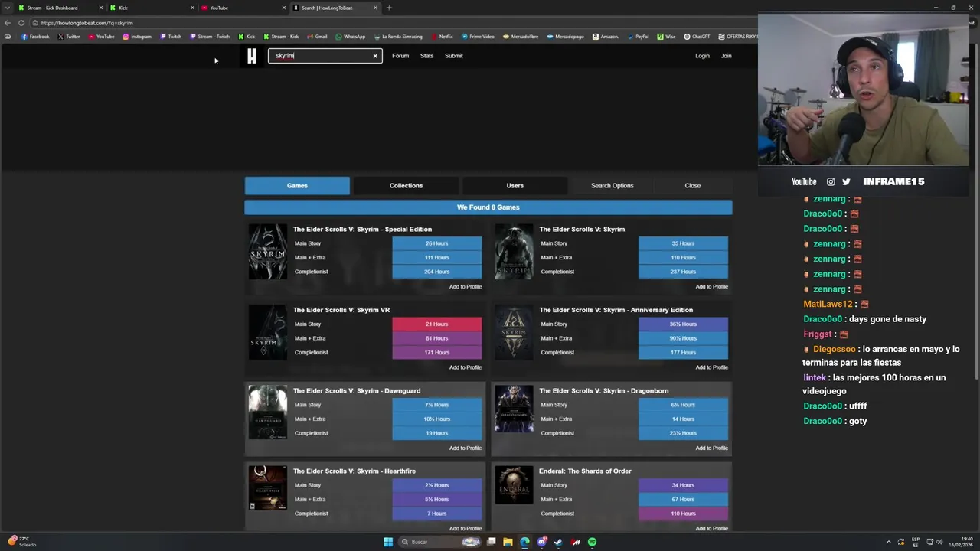Open Enderal: The Shards of Order title
The width and height of the screenshot is (980, 551).
(585, 471)
